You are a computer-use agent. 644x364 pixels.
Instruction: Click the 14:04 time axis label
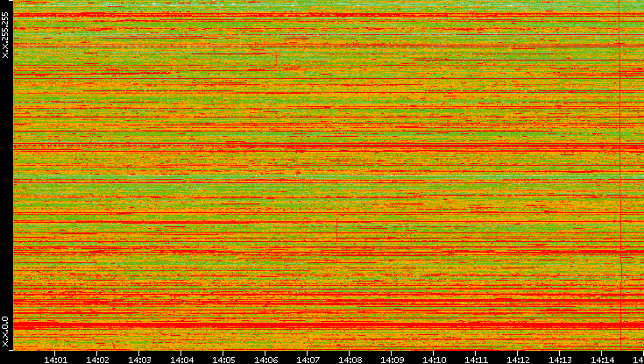coord(181,360)
